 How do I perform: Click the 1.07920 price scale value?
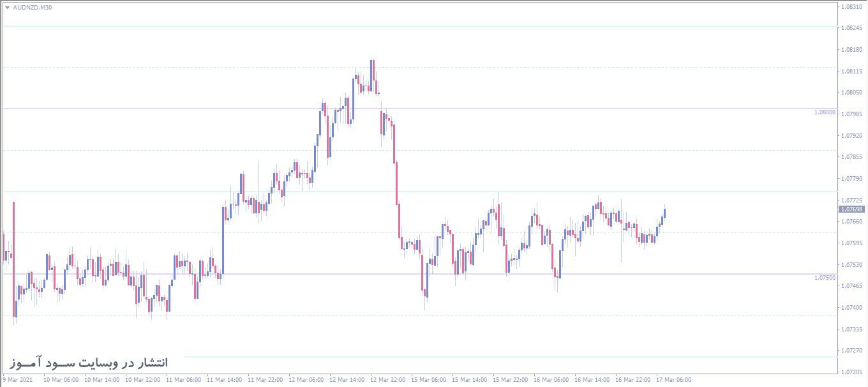(x=852, y=135)
